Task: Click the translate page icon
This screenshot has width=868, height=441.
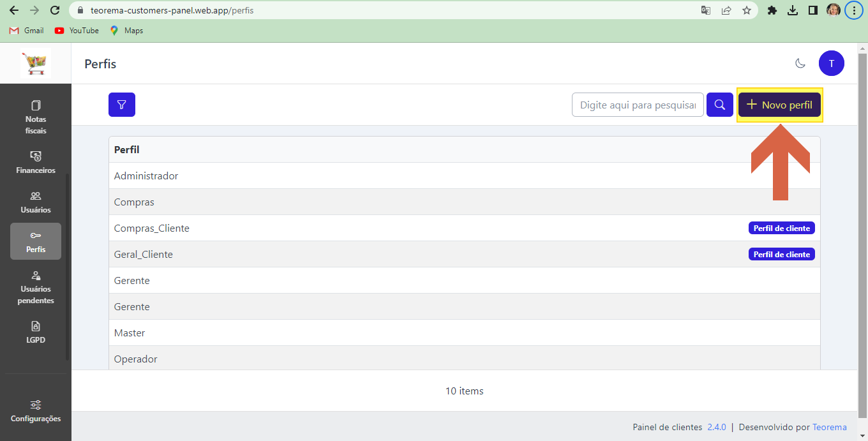Action: [x=706, y=10]
